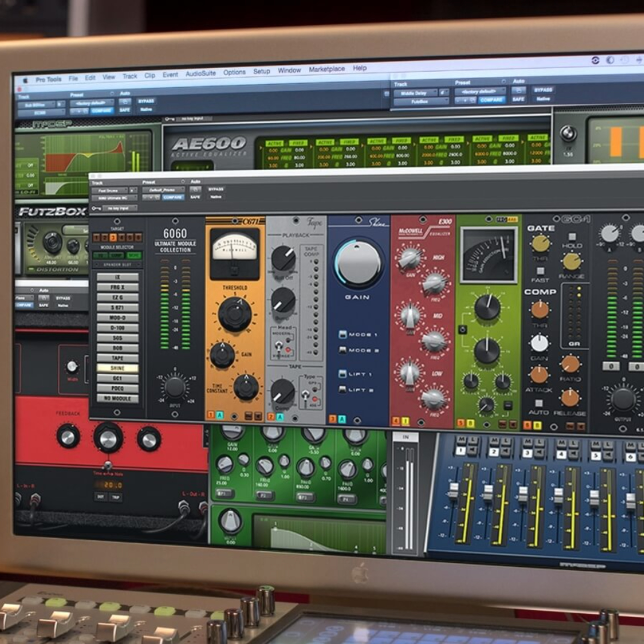The height and width of the screenshot is (644, 644).
Task: Toggle MODE 1 on the Shine module
Action: point(343,334)
